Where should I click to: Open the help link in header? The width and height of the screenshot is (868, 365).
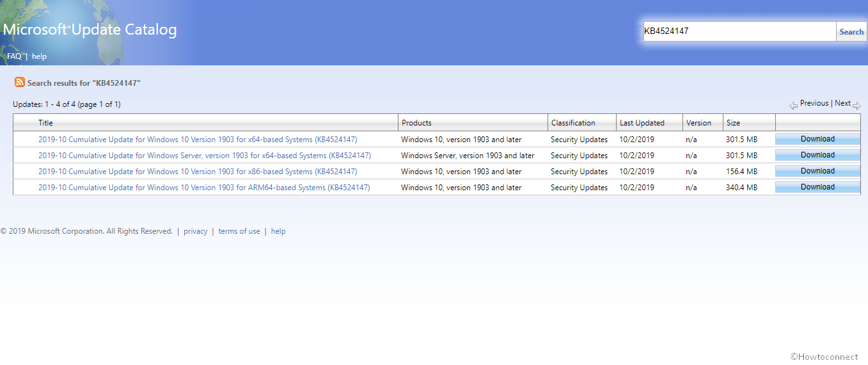pyautogui.click(x=39, y=56)
